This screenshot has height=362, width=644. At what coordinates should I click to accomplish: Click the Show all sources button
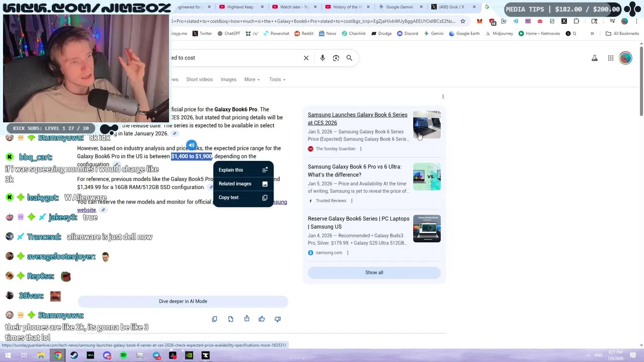coord(374,273)
